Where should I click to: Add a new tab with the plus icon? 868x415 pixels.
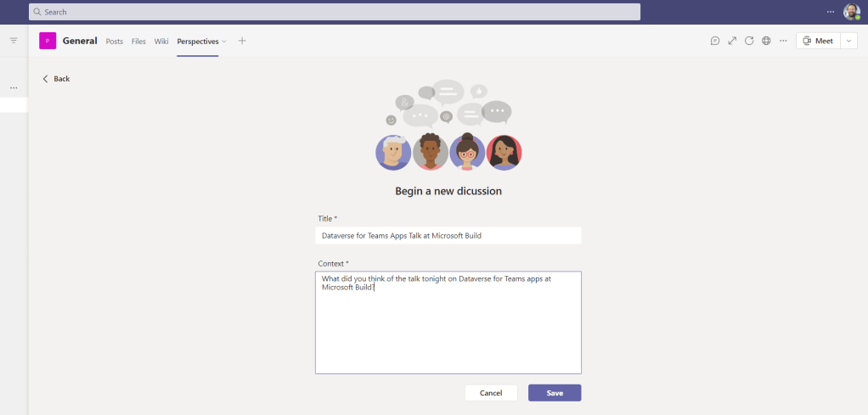coord(242,41)
